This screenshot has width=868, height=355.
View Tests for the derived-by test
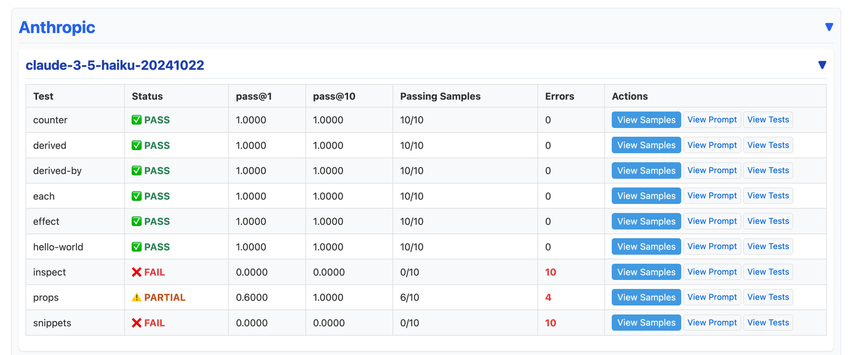click(768, 171)
